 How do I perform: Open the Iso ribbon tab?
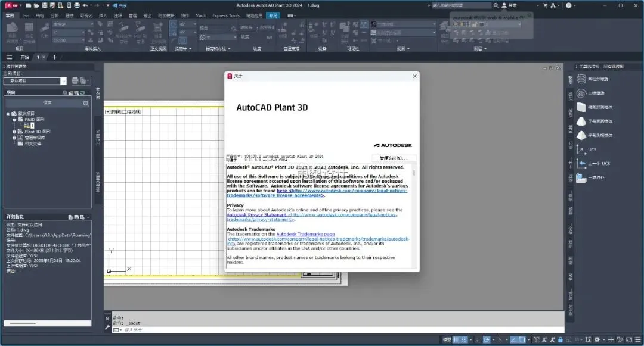click(26, 15)
